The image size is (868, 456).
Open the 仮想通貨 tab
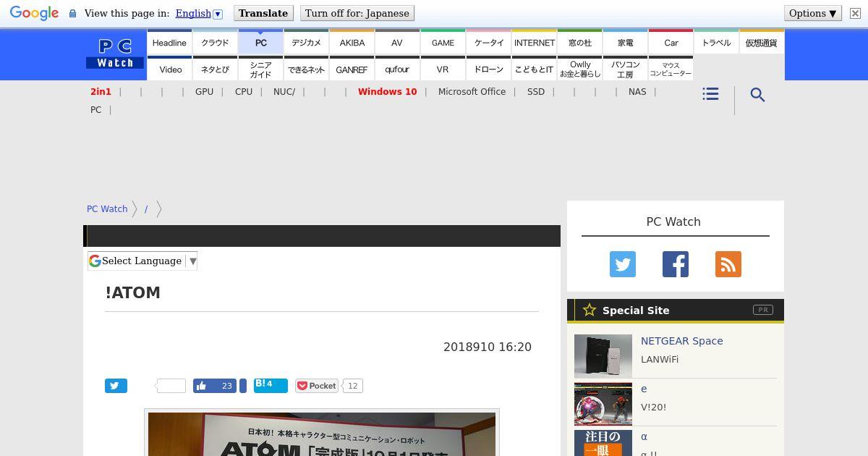(762, 43)
